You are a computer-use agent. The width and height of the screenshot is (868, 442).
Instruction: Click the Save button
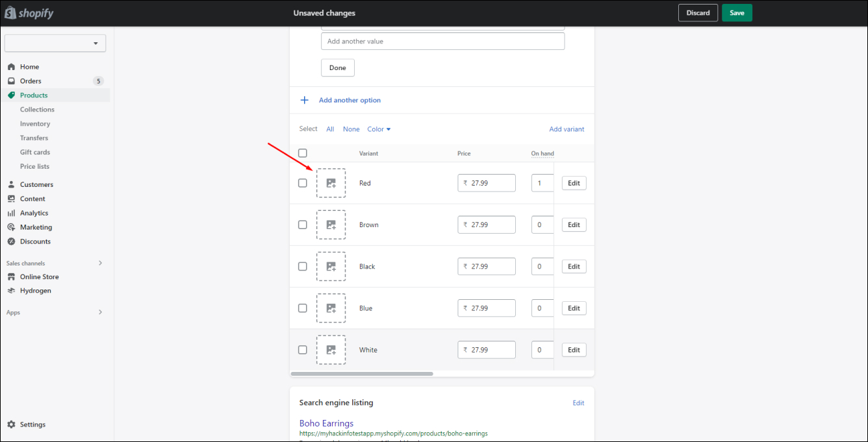pyautogui.click(x=737, y=13)
